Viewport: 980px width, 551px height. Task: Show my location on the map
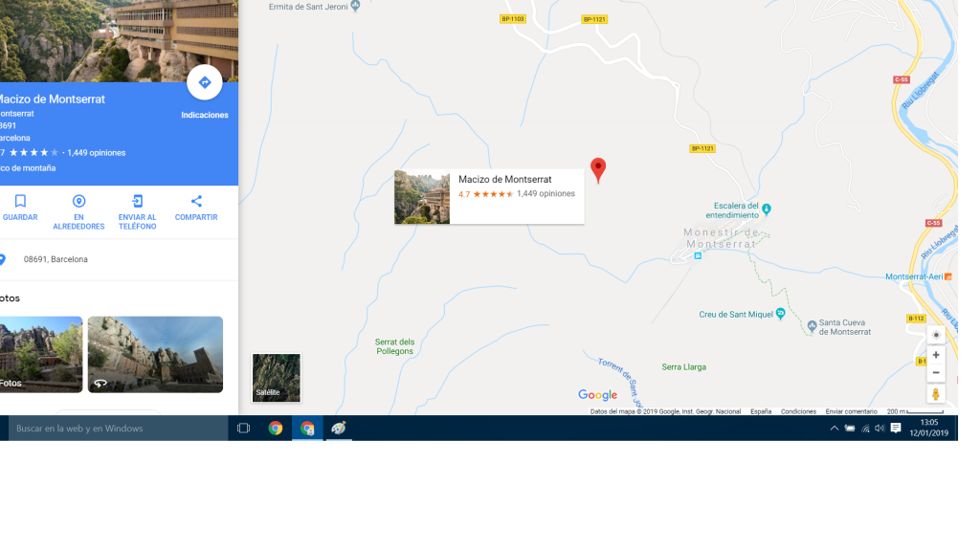936,335
